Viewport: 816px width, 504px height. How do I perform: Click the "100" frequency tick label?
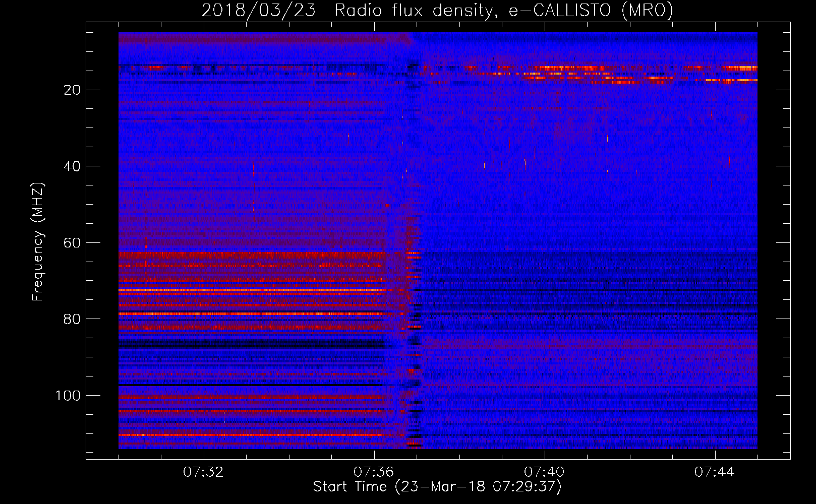pyautogui.click(x=68, y=396)
